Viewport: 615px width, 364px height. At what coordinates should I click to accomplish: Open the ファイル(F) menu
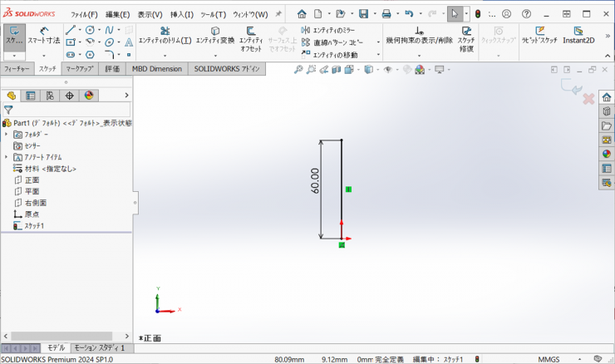pos(84,14)
